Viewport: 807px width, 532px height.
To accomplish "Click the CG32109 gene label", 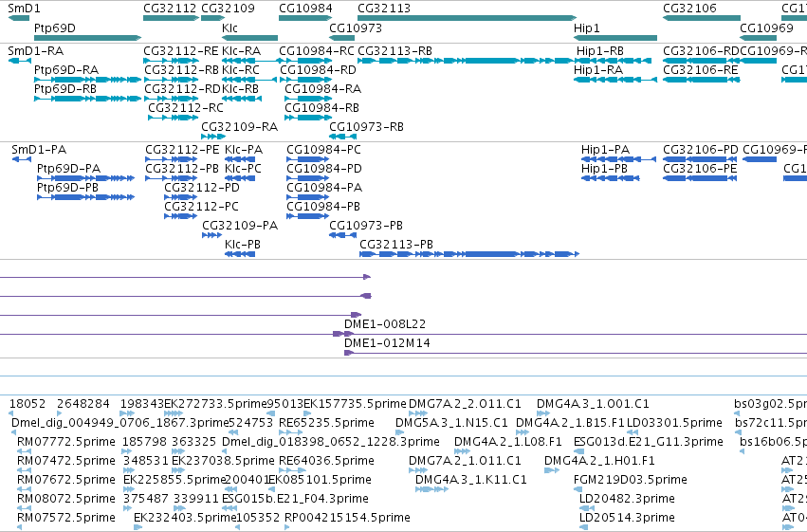I will pyautogui.click(x=228, y=9).
